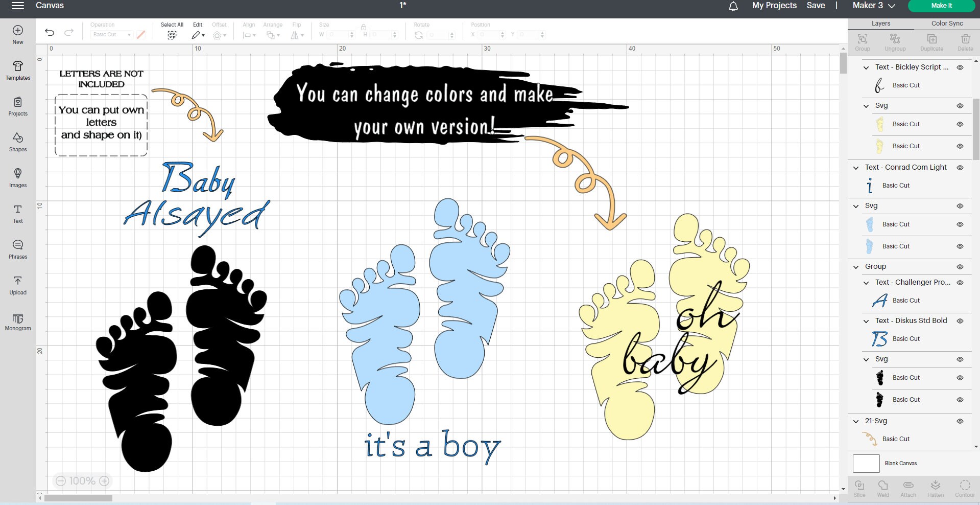Toggle visibility of the Group layer
This screenshot has width=980, height=505.
(x=960, y=267)
